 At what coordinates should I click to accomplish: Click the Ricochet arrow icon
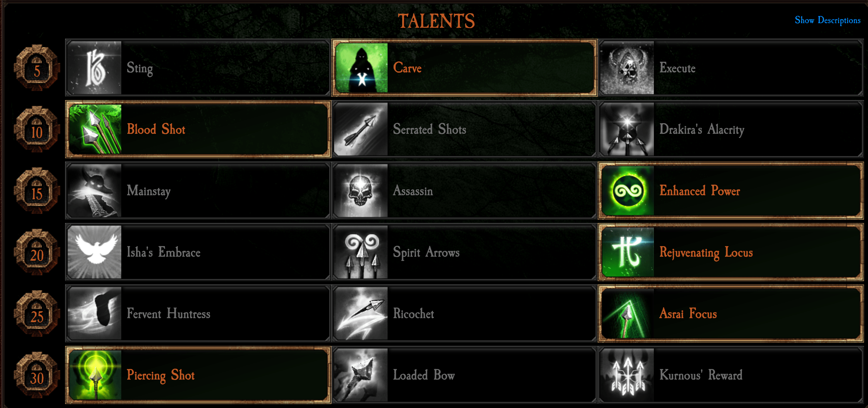361,314
